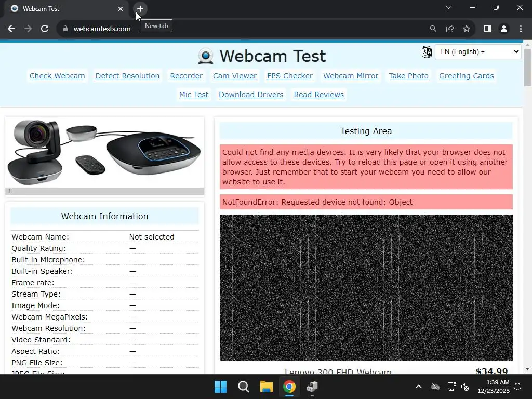
Task: Click the Chrome taskbar icon
Action: 289,387
